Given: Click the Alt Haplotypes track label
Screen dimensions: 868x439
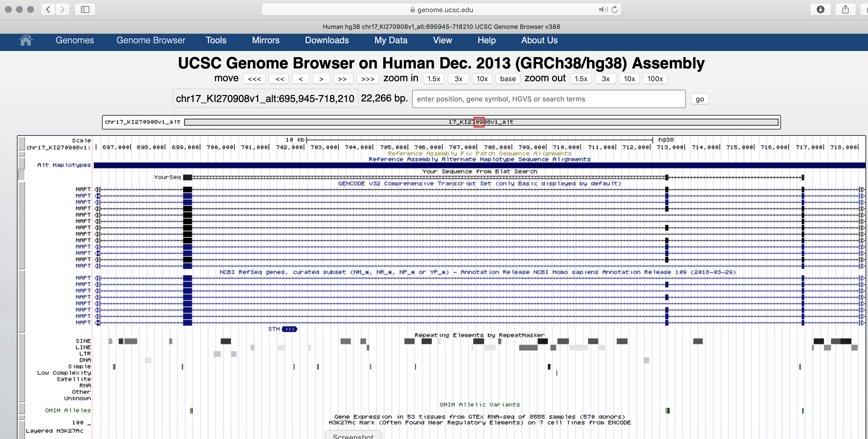Looking at the screenshot, I should (64, 165).
